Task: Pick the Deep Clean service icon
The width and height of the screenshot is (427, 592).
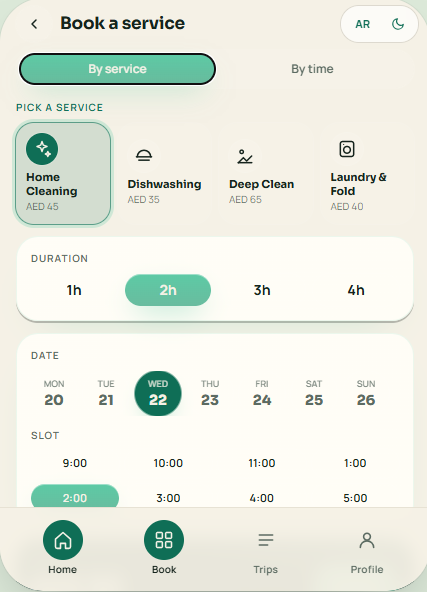Action: pyautogui.click(x=245, y=156)
